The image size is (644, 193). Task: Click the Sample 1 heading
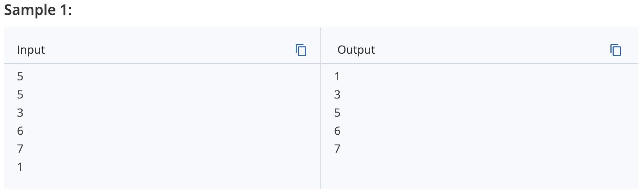click(38, 10)
